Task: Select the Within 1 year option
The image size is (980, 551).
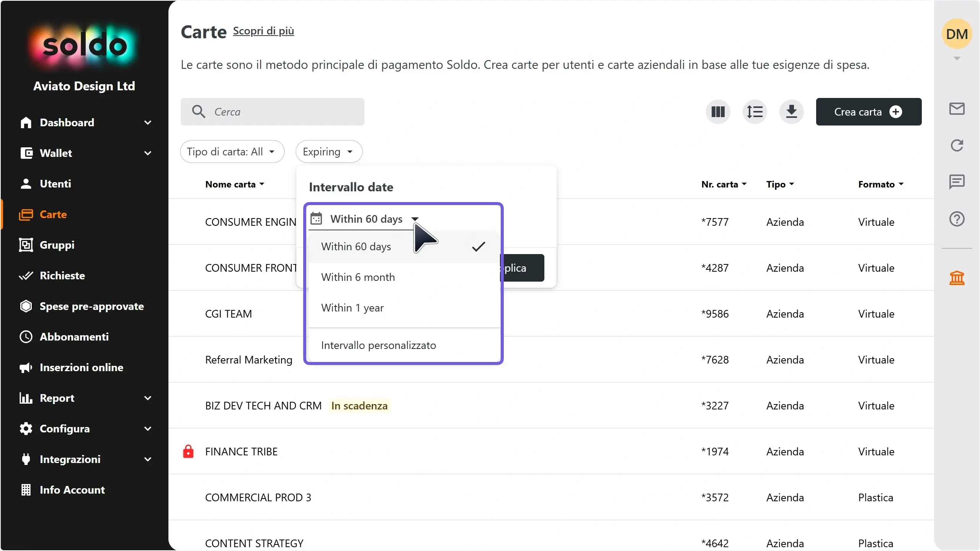Action: 404,308
